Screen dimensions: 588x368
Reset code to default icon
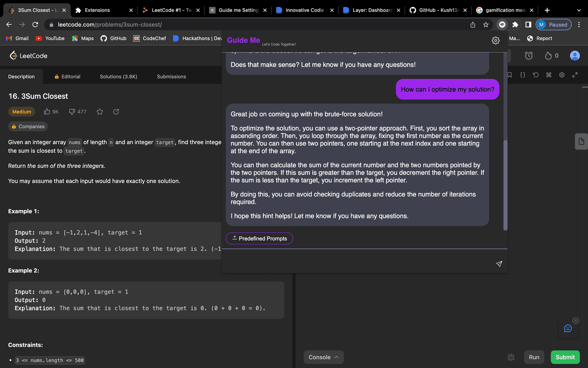point(536,75)
